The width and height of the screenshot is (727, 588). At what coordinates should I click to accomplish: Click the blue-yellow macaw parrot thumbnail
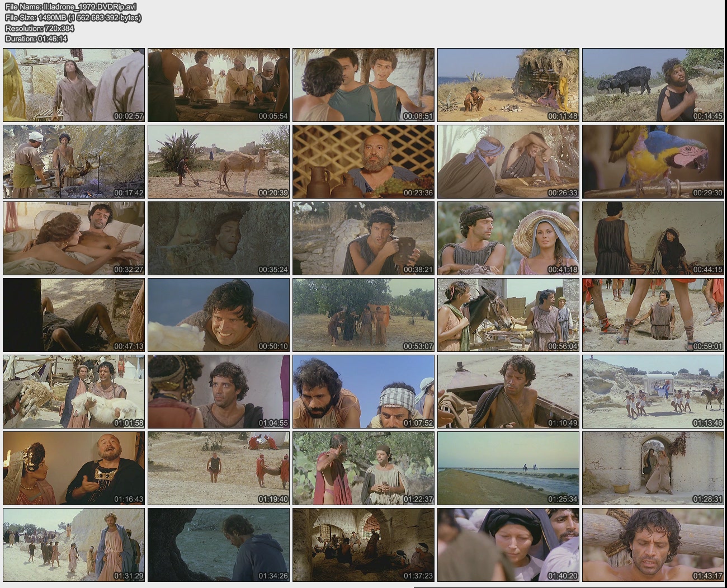tap(653, 162)
